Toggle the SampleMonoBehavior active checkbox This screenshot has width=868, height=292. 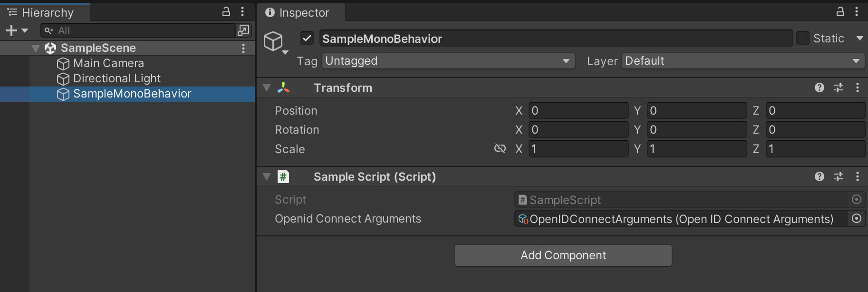[307, 38]
